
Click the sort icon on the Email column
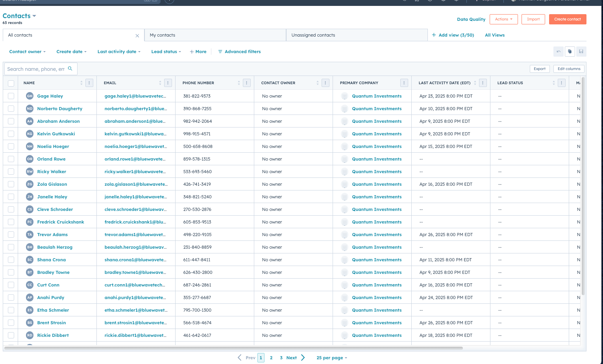click(x=160, y=83)
